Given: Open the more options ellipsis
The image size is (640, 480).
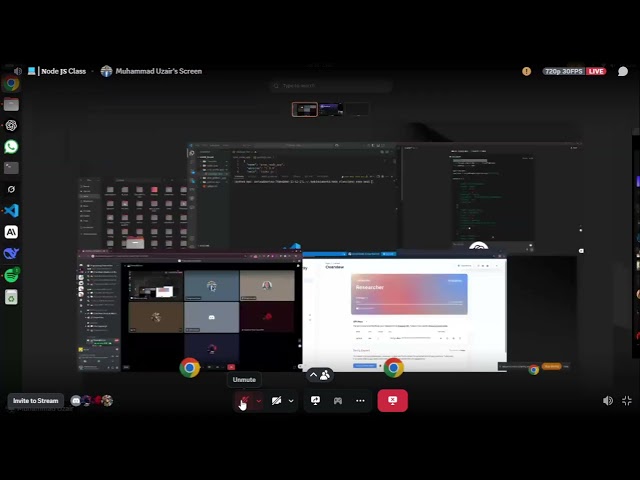Looking at the screenshot, I should pyautogui.click(x=360, y=400).
